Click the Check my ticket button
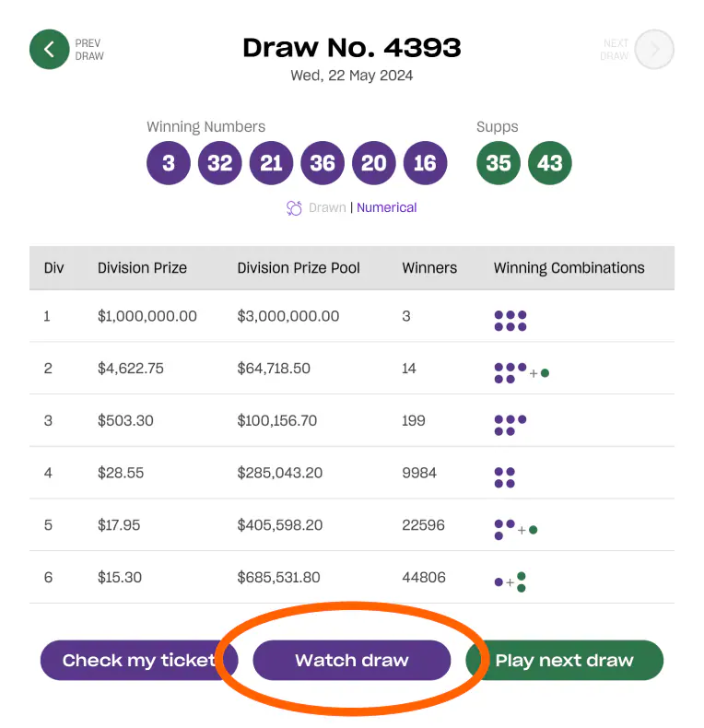 pos(139,660)
